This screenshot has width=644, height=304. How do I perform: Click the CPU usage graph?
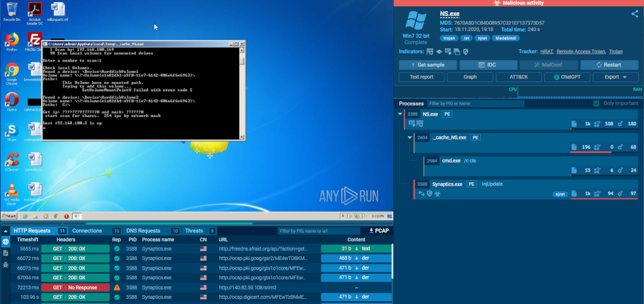click(x=456, y=93)
